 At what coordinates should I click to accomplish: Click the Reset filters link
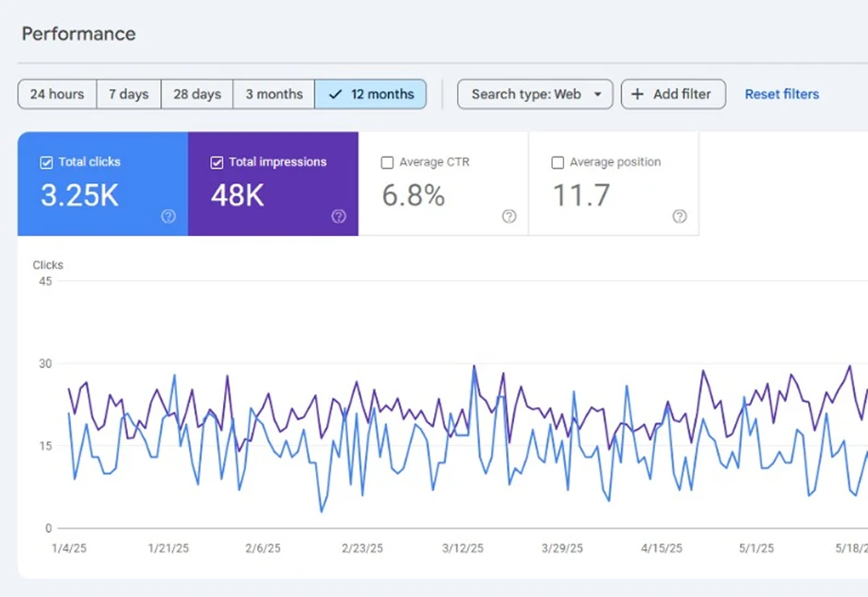click(781, 94)
